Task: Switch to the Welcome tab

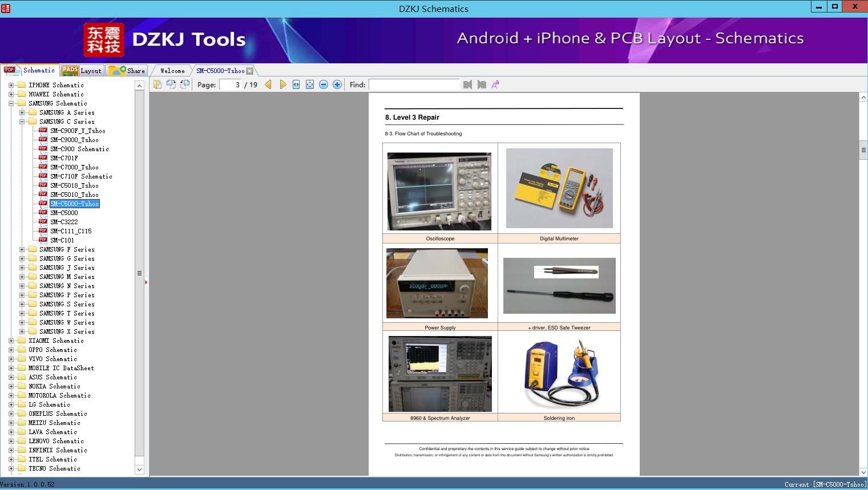Action: tap(172, 71)
